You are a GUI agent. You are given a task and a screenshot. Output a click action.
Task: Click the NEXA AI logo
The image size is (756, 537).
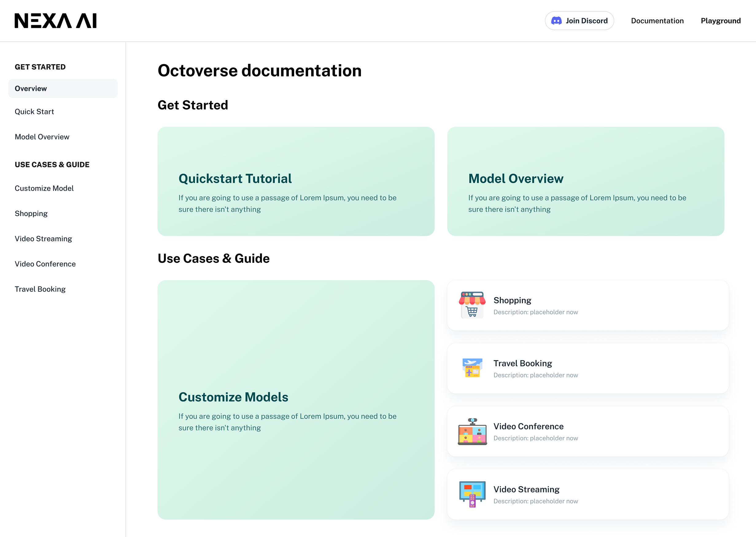tap(56, 21)
